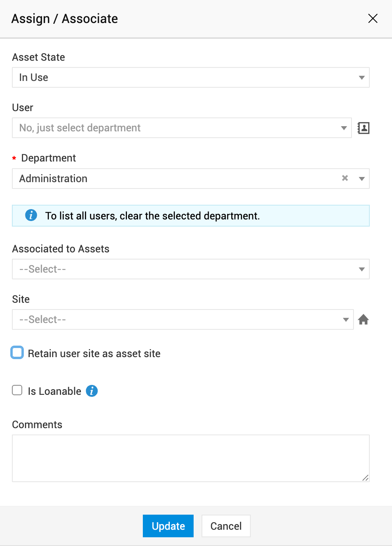The width and height of the screenshot is (392, 546).
Task: Click the info icon beside Is Loanable
Action: [x=92, y=391]
